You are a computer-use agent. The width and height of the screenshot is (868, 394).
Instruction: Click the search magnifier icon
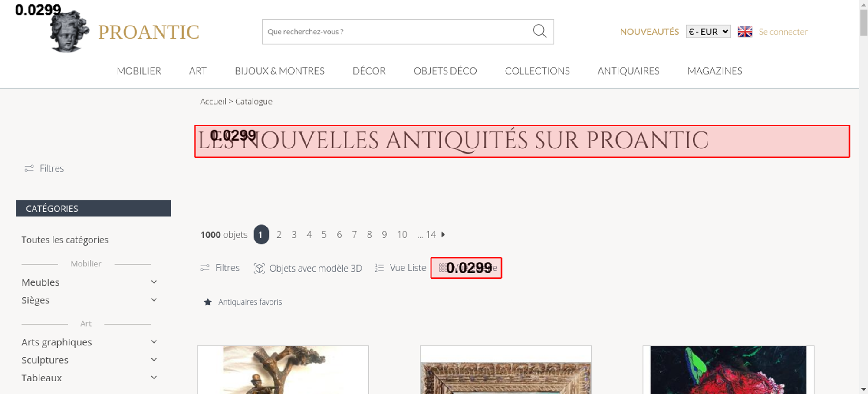[x=539, y=31]
